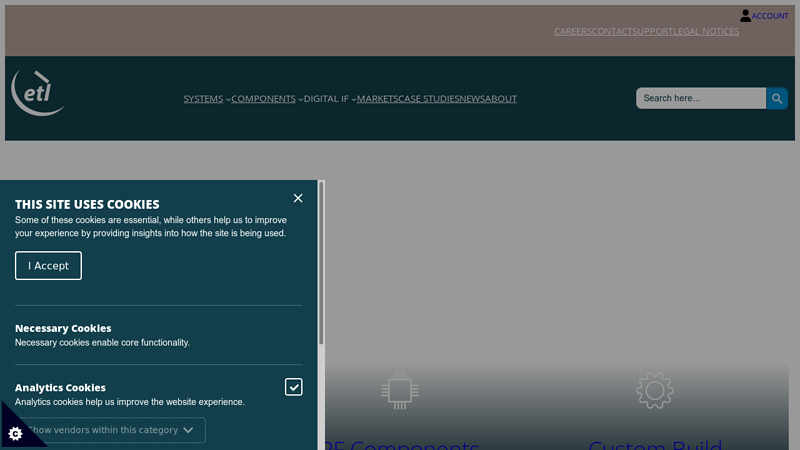Click the cookie settings gear icon
The width and height of the screenshot is (800, 450).
(x=15, y=433)
